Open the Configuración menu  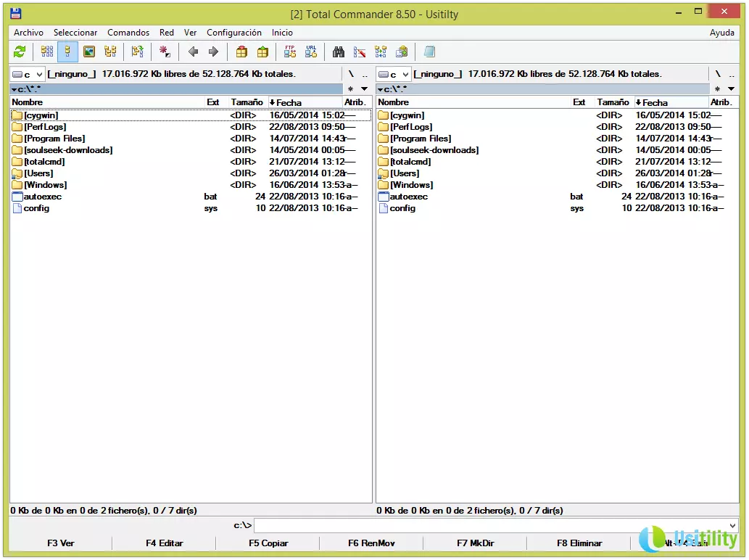pyautogui.click(x=233, y=33)
